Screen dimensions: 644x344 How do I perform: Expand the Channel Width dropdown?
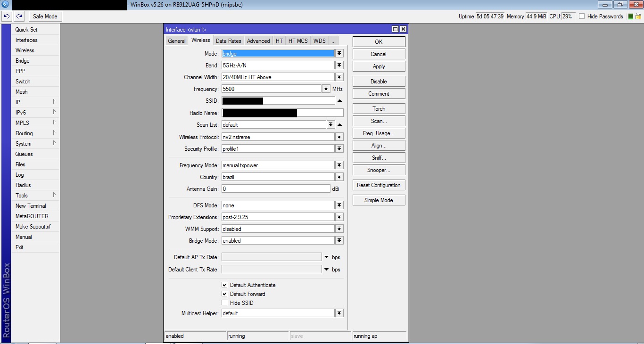click(x=339, y=77)
